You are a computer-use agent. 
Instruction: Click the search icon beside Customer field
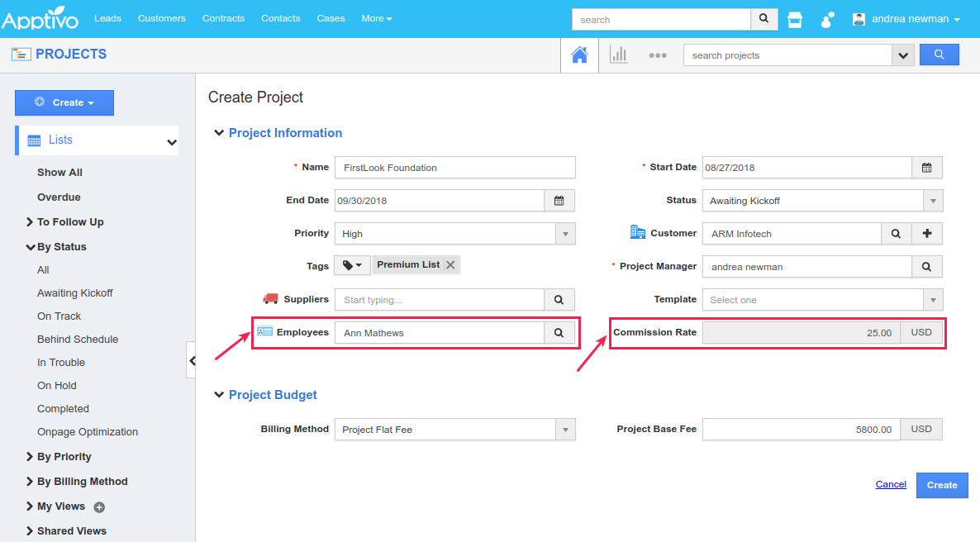[x=897, y=233]
